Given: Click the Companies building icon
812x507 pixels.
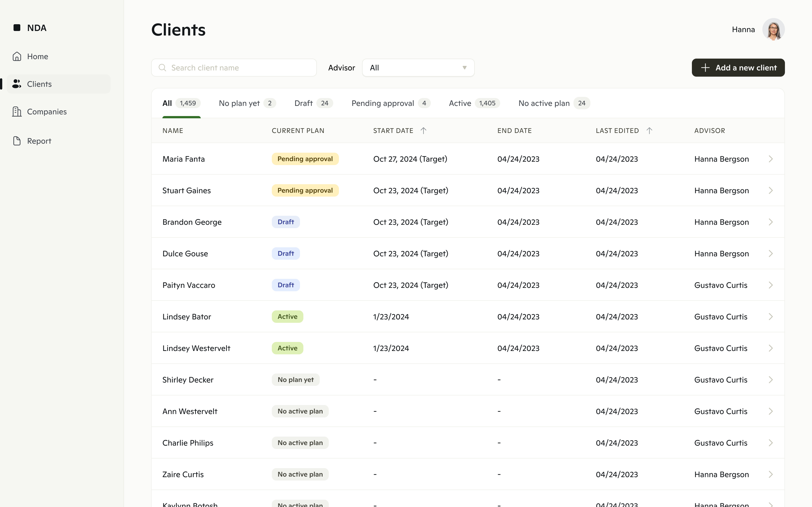Looking at the screenshot, I should 17,112.
